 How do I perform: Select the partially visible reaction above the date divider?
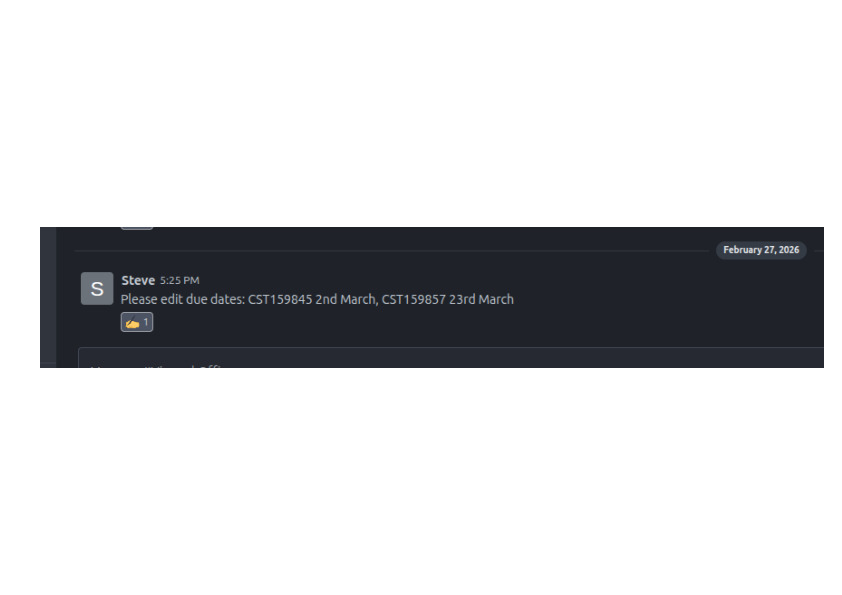pyautogui.click(x=137, y=228)
